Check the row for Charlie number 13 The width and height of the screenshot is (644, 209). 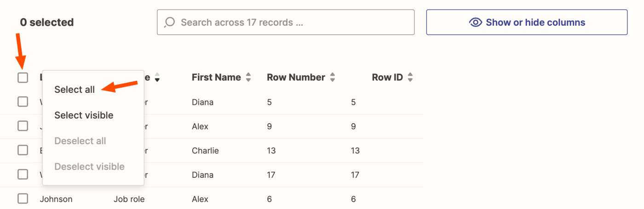point(23,150)
